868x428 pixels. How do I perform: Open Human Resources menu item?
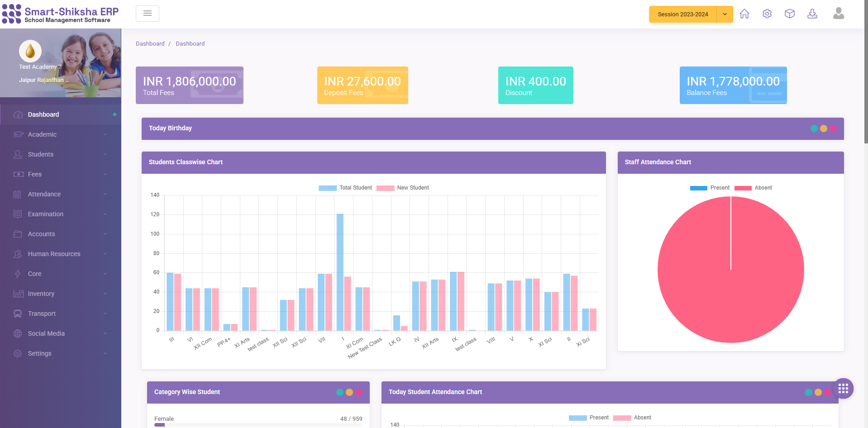[x=54, y=254]
